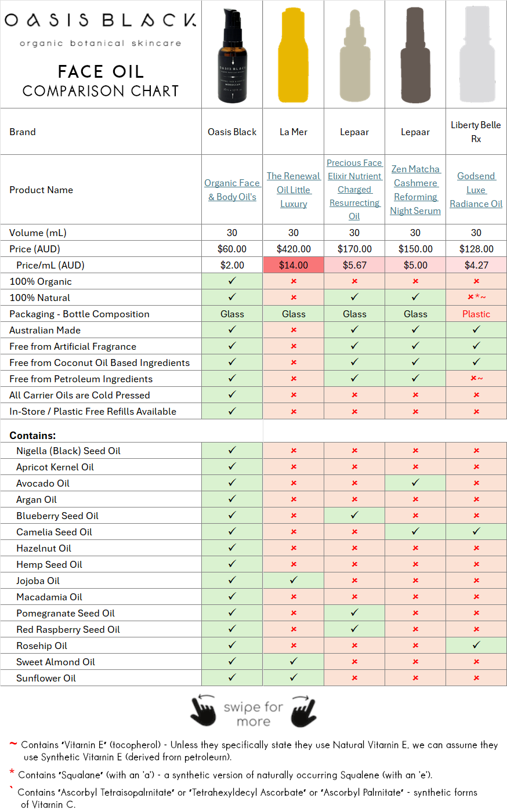Click La Mer Jojoba Oil checkmark
The width and height of the screenshot is (507, 812).
pyautogui.click(x=294, y=581)
